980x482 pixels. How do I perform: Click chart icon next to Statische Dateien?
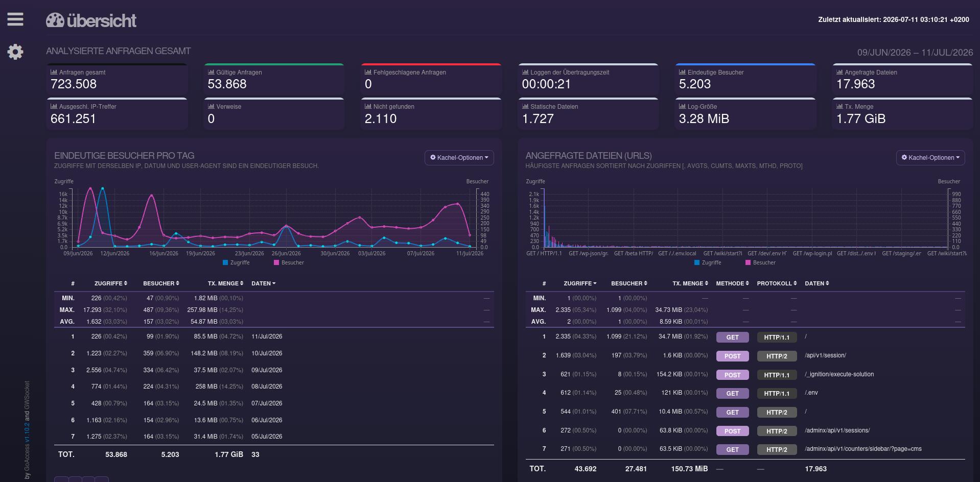pos(525,106)
